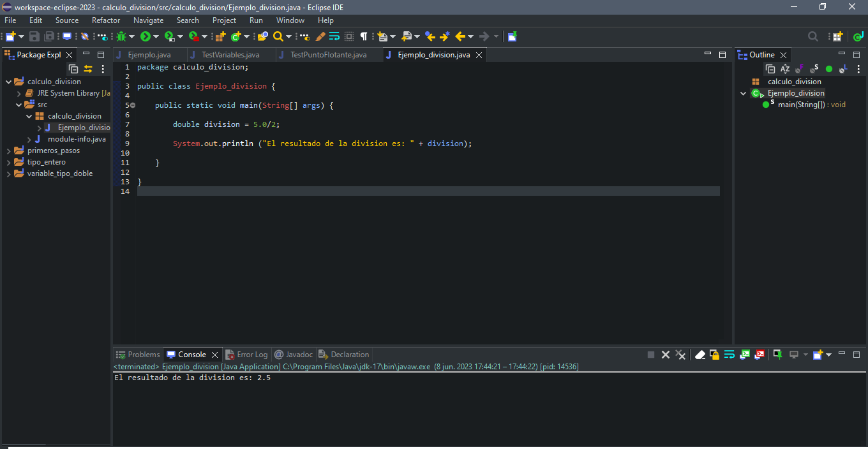Click Collapse All in Outline toolbar
This screenshot has height=449, width=868.
click(x=770, y=69)
